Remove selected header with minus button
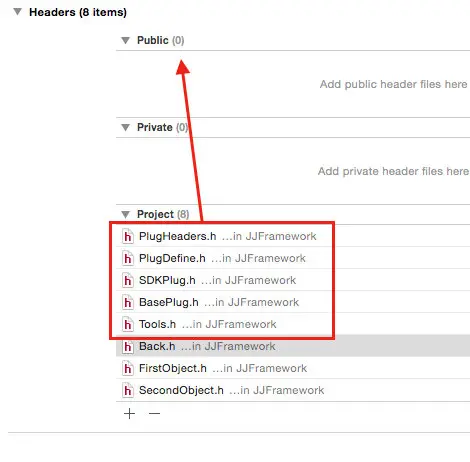 pos(154,414)
